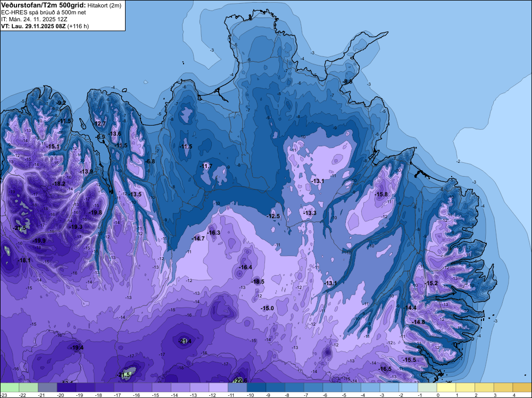Click the -14.4 temperature label
This screenshot has height=398, width=532.
(410, 308)
